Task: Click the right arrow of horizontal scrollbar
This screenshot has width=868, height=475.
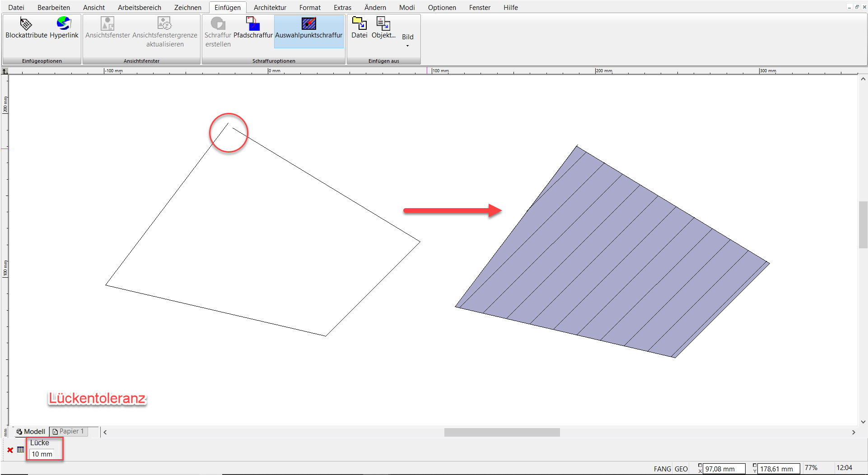Action: [854, 432]
